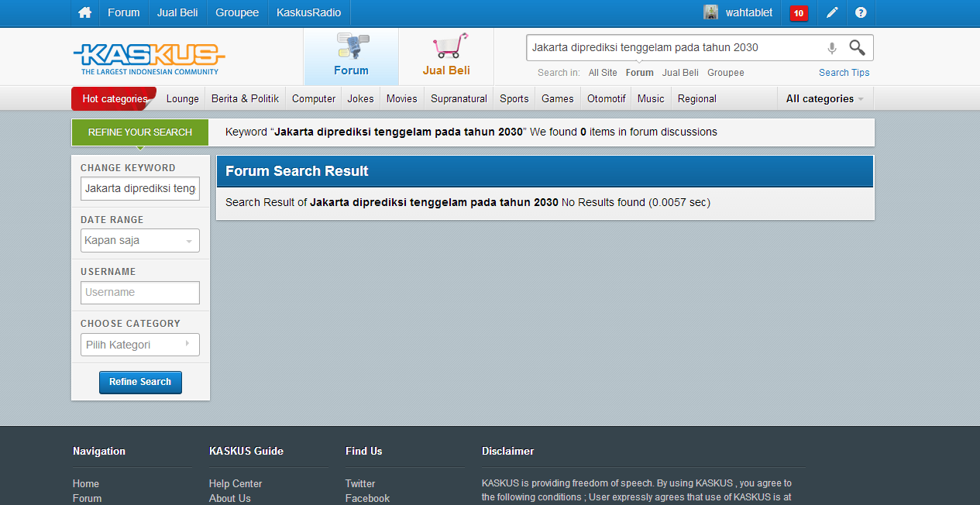Search in All Site scope
The width and height of the screenshot is (980, 505).
(x=603, y=73)
